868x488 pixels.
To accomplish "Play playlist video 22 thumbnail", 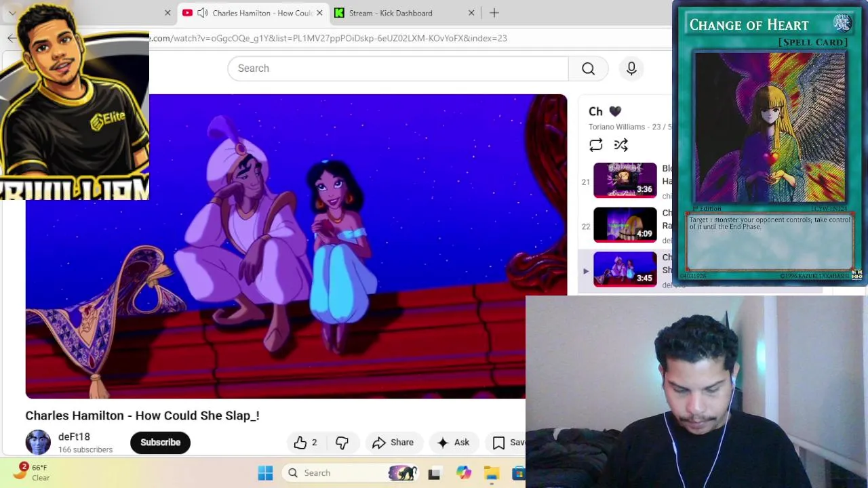I will [625, 225].
